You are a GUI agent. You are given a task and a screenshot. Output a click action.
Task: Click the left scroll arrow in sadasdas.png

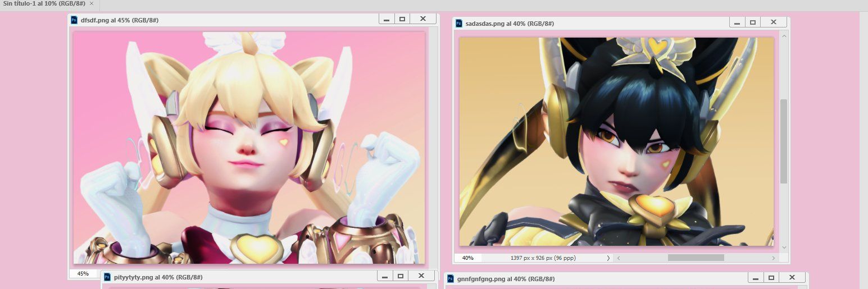pos(618,258)
